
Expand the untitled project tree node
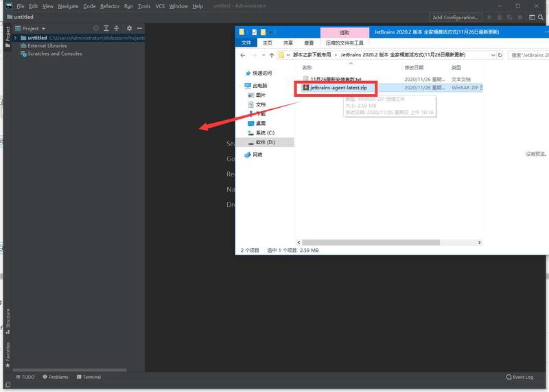pos(15,38)
